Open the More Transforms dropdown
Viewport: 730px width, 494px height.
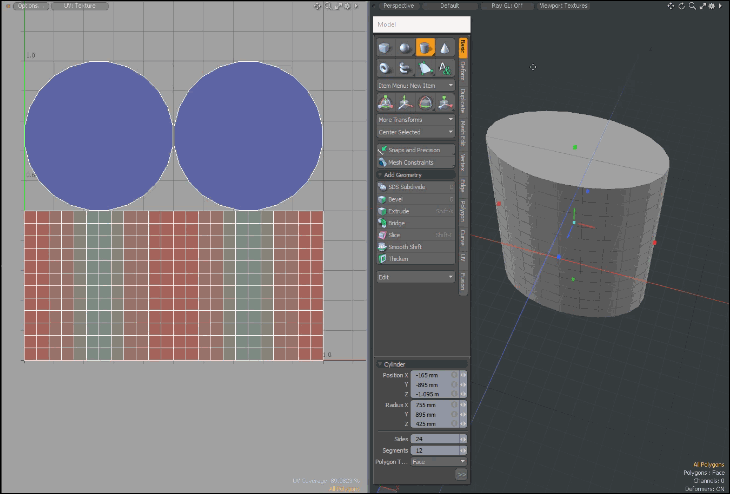415,119
